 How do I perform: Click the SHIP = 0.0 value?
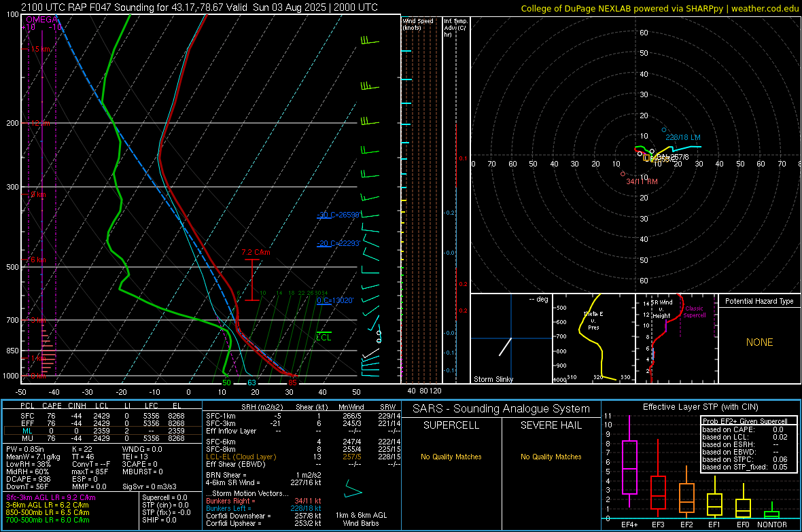click(159, 520)
